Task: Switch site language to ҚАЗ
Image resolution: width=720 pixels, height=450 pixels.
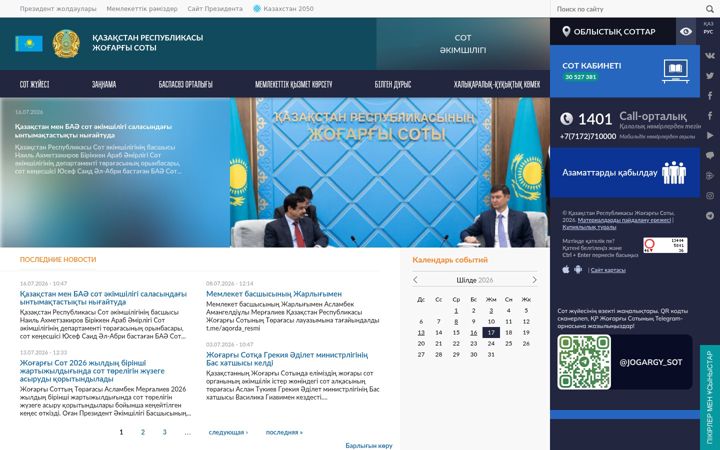Action: point(709,24)
